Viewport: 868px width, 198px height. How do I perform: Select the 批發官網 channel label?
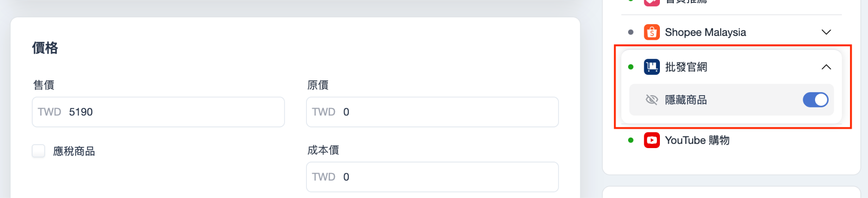[x=686, y=67]
